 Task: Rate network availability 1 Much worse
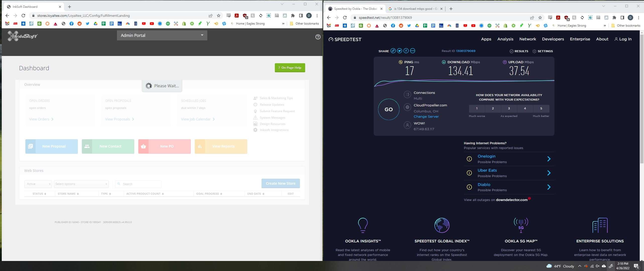point(477,108)
